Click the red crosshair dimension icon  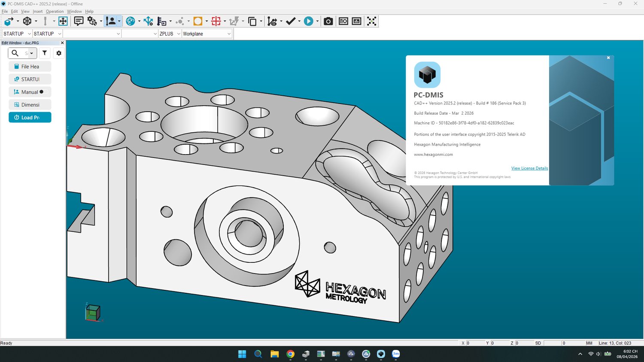pos(216,21)
